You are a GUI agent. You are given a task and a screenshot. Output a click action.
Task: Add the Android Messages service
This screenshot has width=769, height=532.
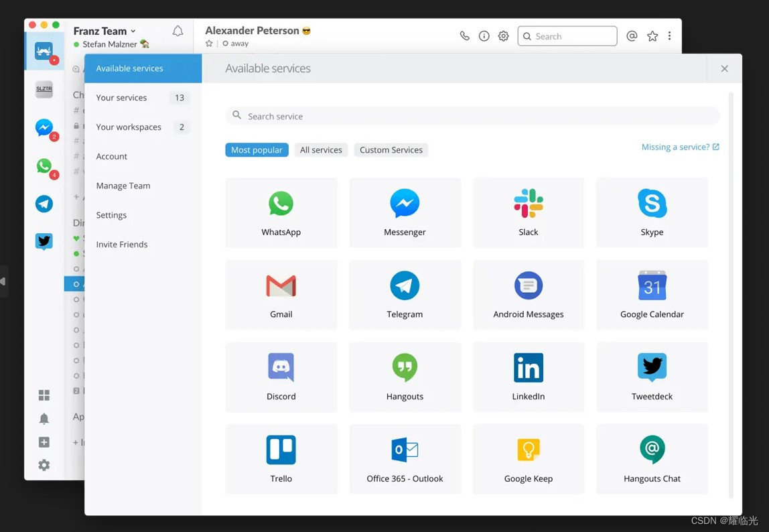[x=529, y=295]
